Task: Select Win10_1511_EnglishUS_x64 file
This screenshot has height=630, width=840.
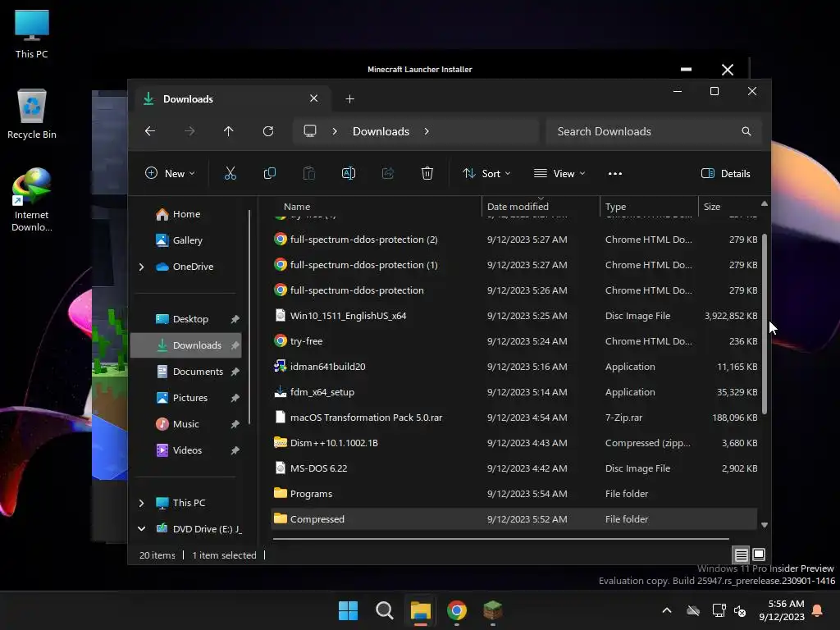Action: pos(514,316)
